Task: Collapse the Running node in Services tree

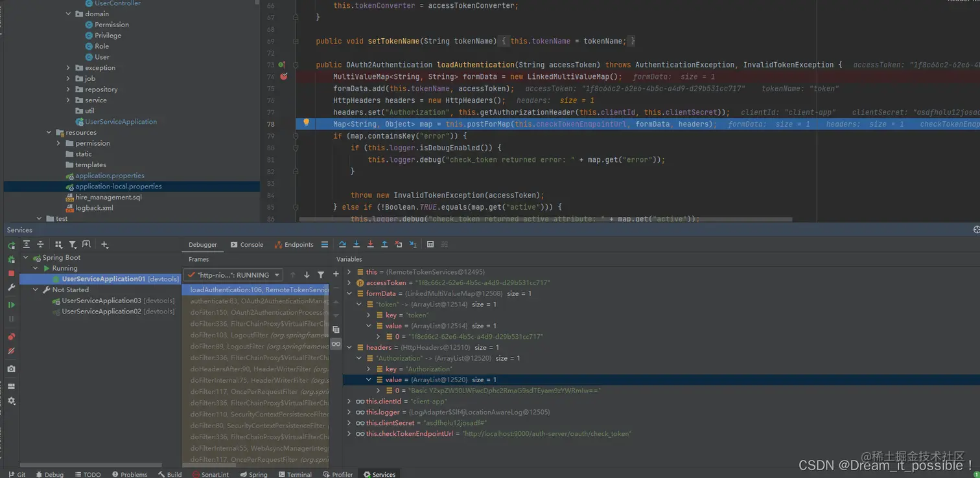Action: (36, 268)
